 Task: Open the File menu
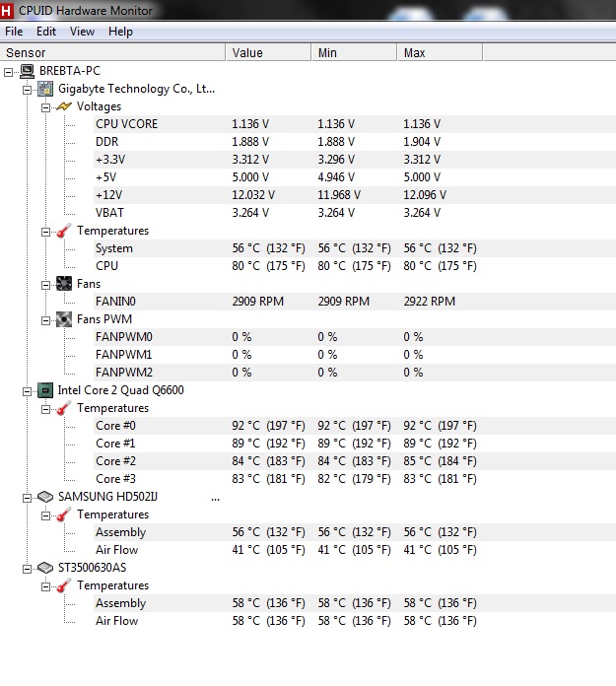click(14, 32)
